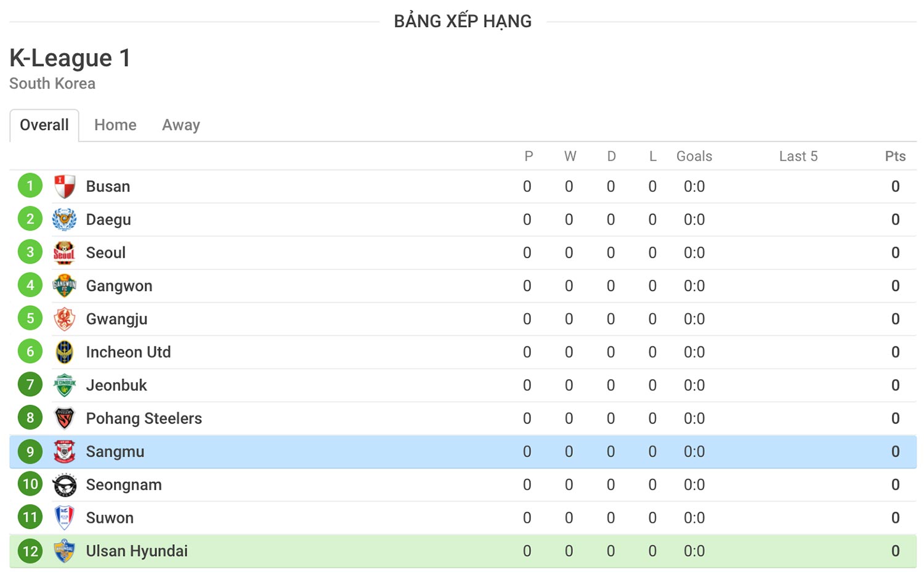Select the Seoul club badge

[65, 253]
